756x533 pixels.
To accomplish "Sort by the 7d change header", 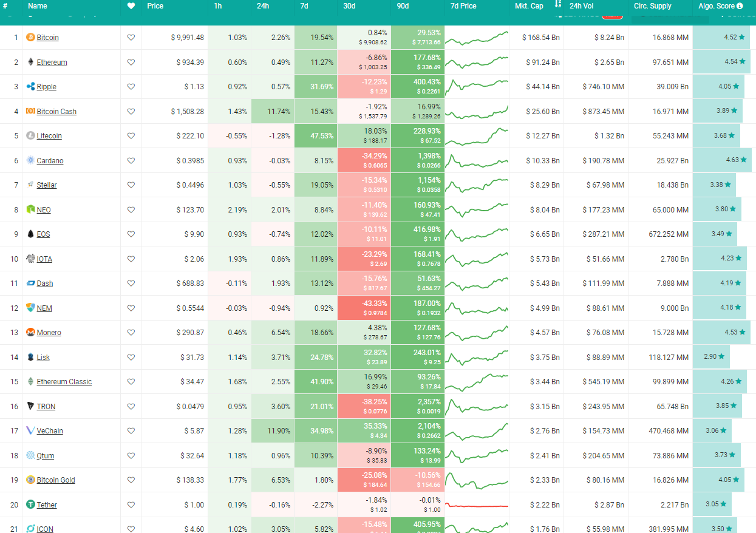I will tap(304, 6).
